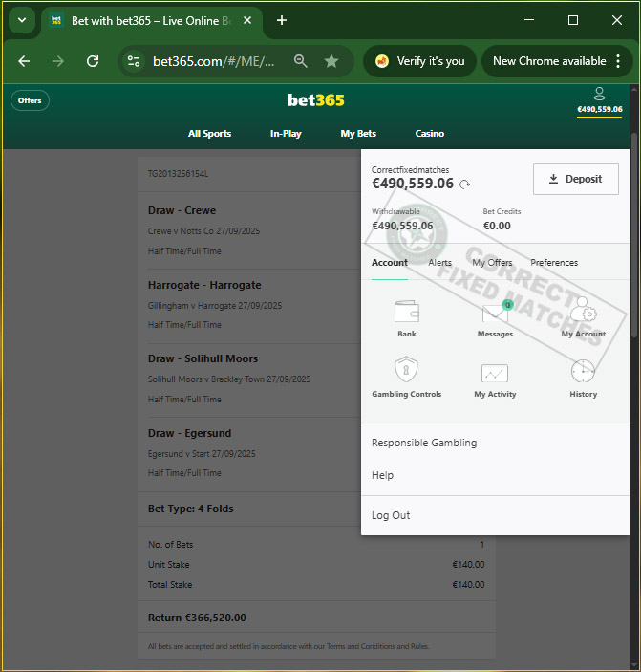Open the Bank wallet icon
This screenshot has width=641, height=672.
pos(407,313)
